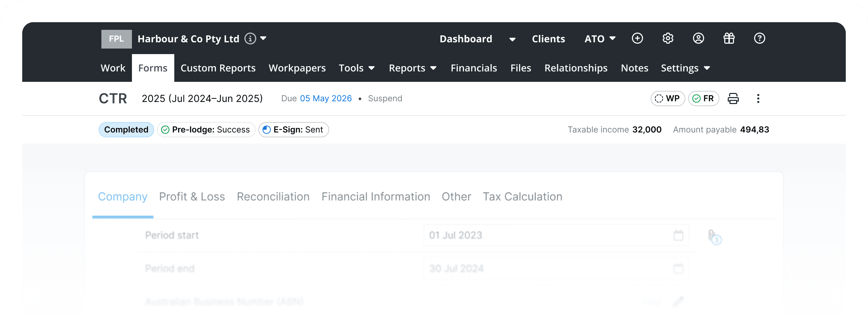Click the FR financial report status pill

tap(703, 98)
